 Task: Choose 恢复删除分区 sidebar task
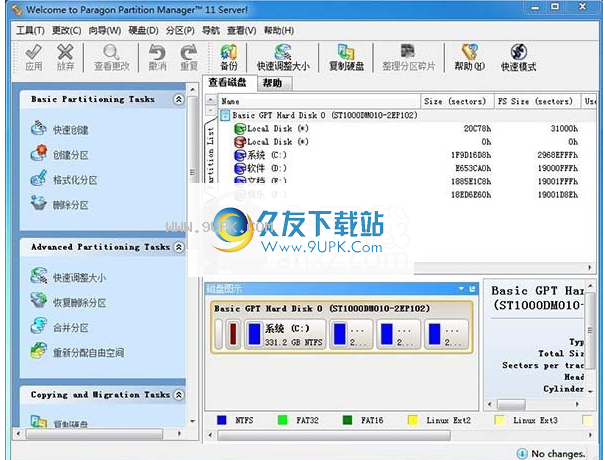[68, 302]
